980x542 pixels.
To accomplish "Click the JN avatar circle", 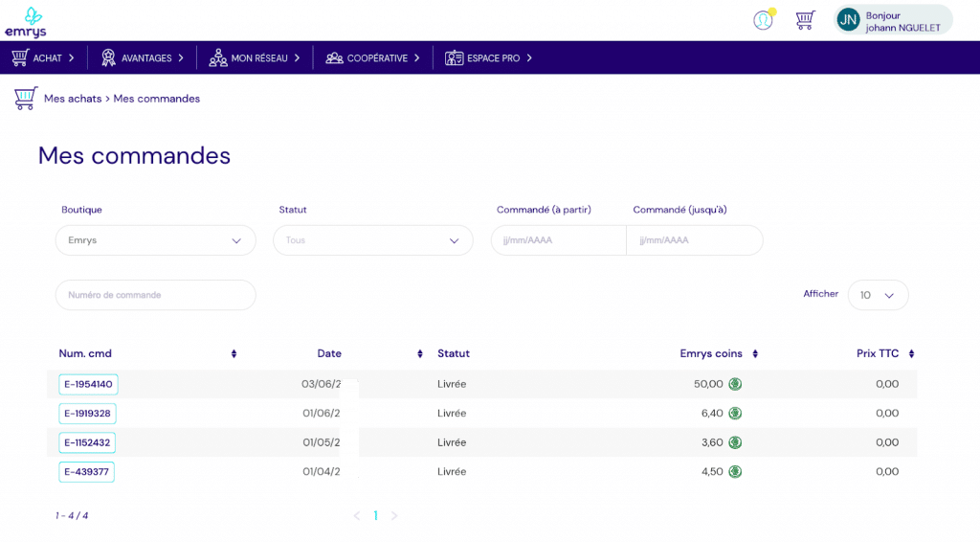I will [848, 20].
